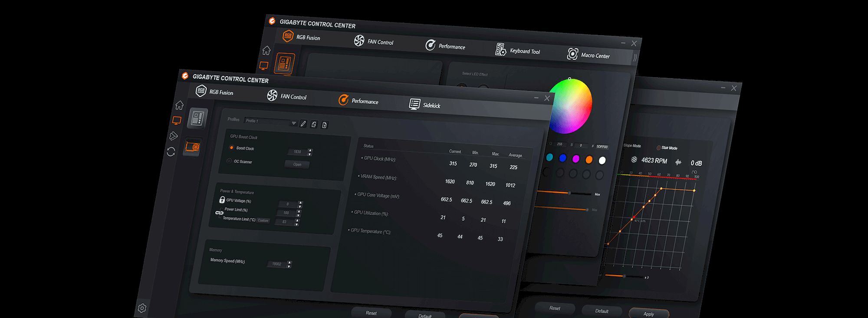Select the red point on the fan curve

(x=634, y=216)
